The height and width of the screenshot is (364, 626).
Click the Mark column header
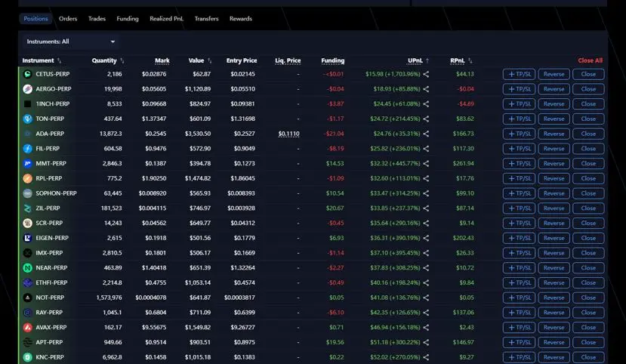point(162,60)
